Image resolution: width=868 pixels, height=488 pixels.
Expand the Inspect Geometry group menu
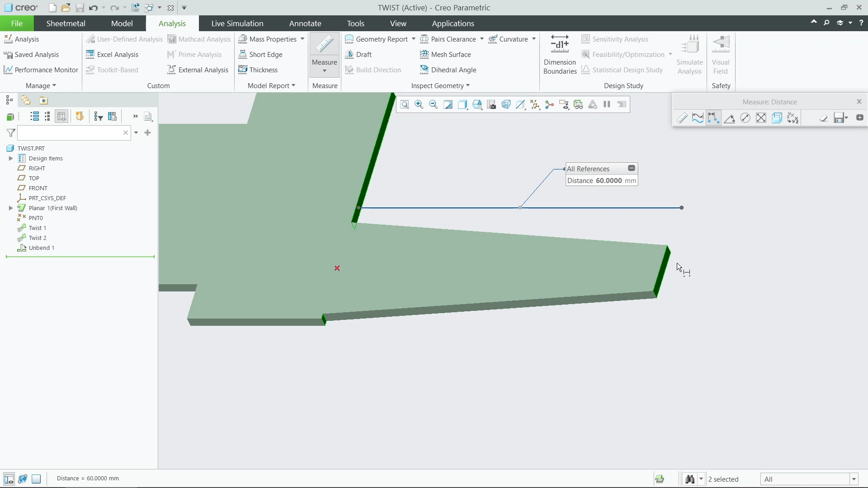[x=440, y=86]
